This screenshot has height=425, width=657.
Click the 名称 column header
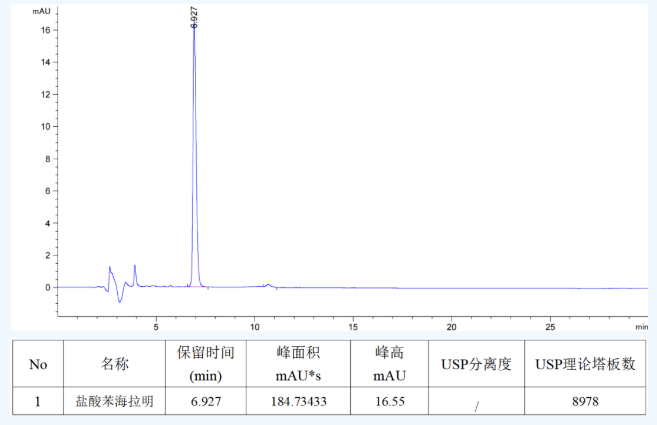tap(115, 364)
